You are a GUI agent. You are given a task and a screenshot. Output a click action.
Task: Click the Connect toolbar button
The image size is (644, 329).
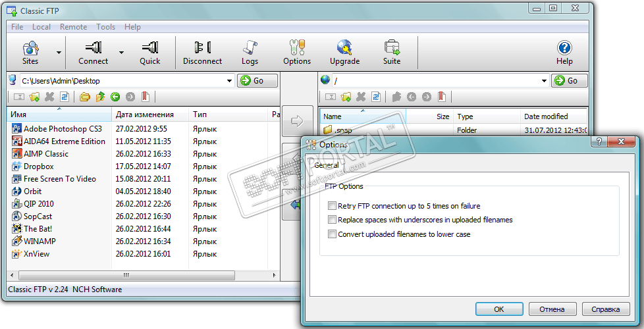94,53
